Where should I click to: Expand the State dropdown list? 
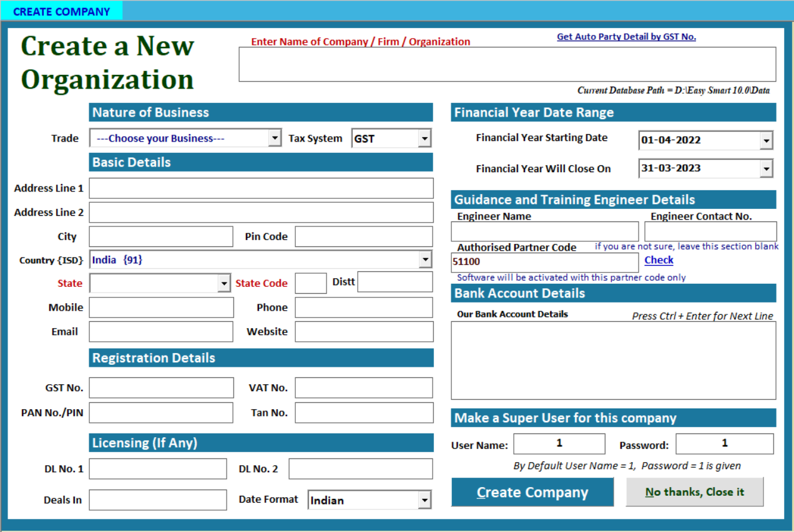[224, 284]
